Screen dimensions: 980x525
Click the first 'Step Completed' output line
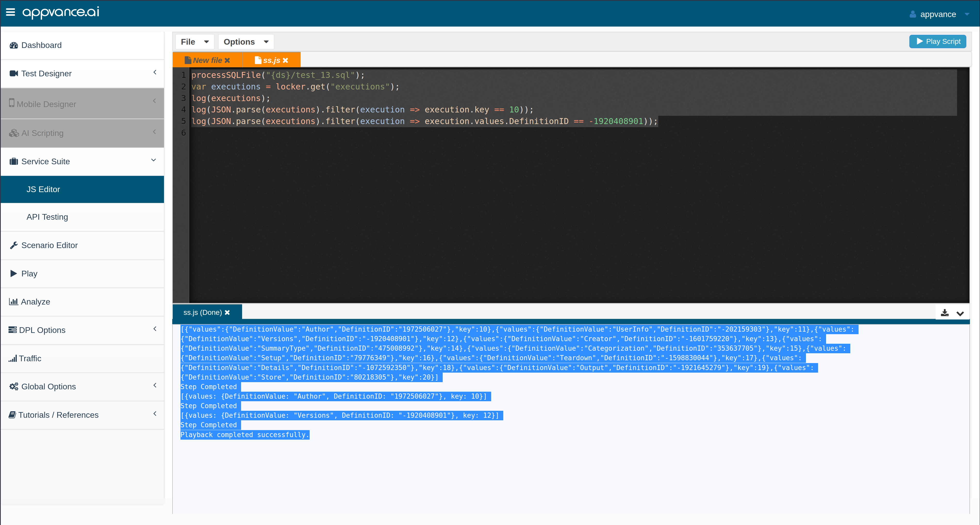click(209, 387)
